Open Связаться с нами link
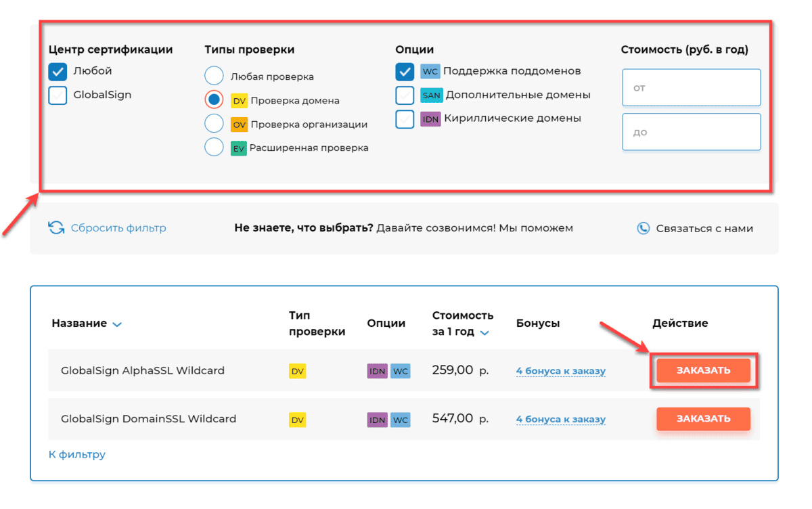This screenshot has height=509, width=812. [704, 228]
